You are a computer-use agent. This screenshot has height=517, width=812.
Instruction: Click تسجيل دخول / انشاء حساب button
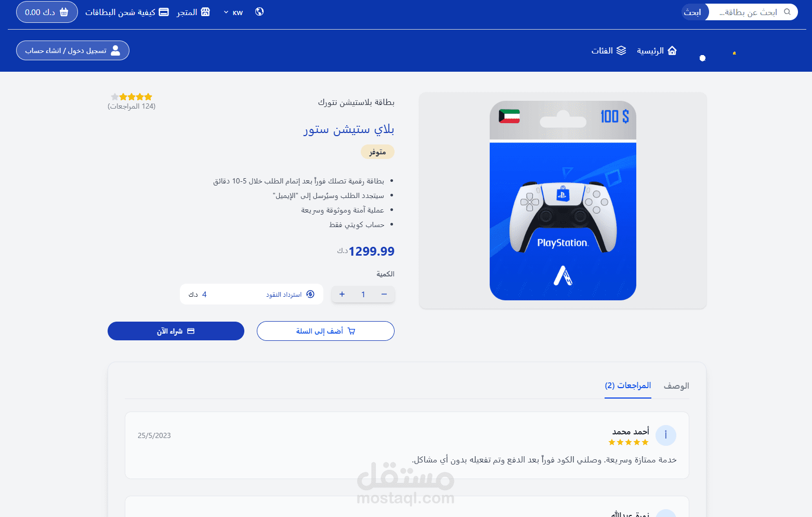point(73,50)
